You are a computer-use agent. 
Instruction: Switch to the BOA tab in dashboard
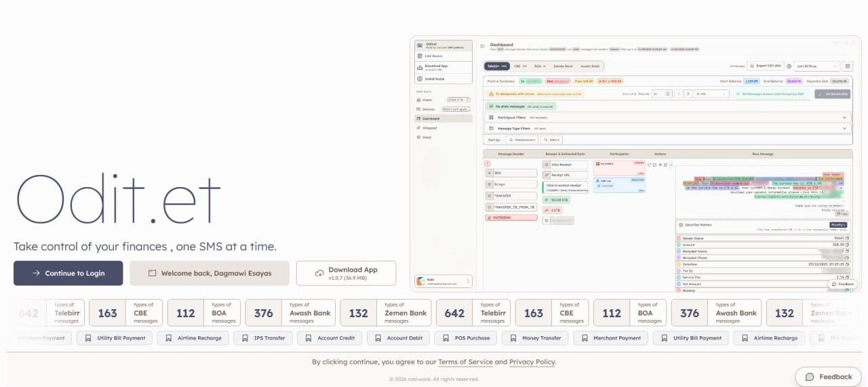pos(540,66)
